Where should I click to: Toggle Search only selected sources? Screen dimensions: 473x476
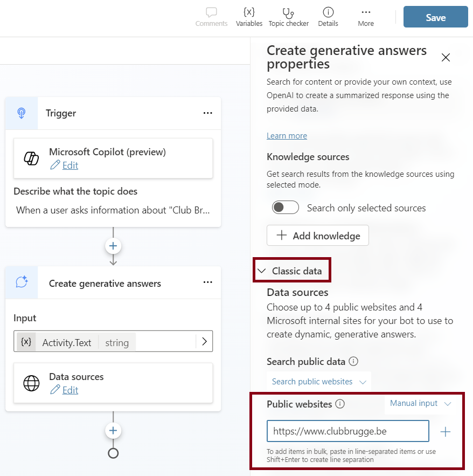tap(286, 208)
